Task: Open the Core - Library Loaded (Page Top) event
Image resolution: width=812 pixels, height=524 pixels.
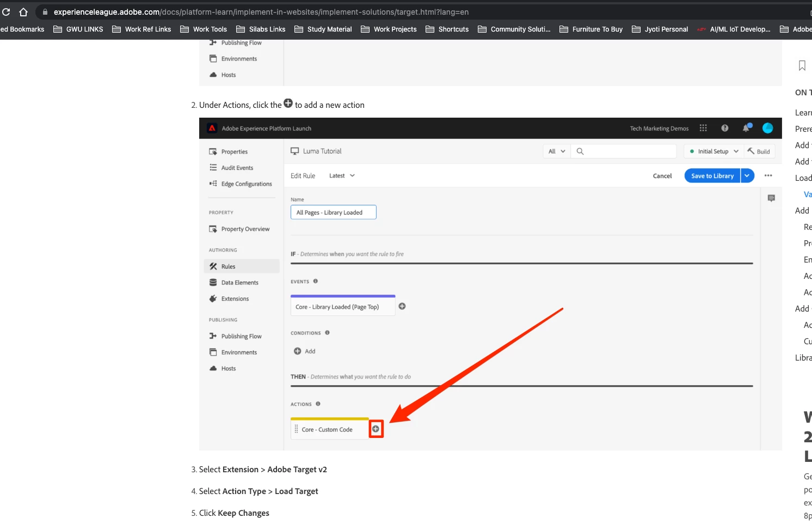Action: (x=343, y=307)
